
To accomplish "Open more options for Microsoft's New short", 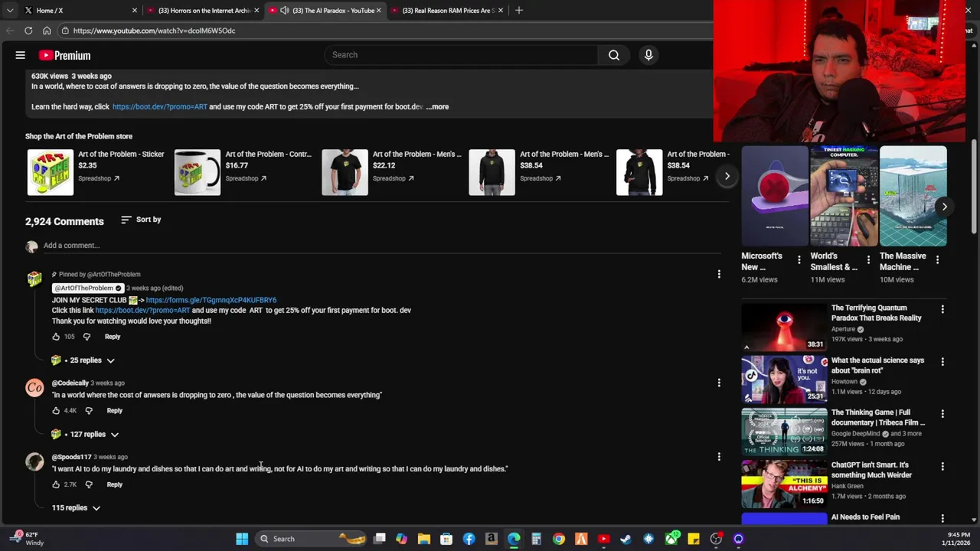I will pos(799,260).
